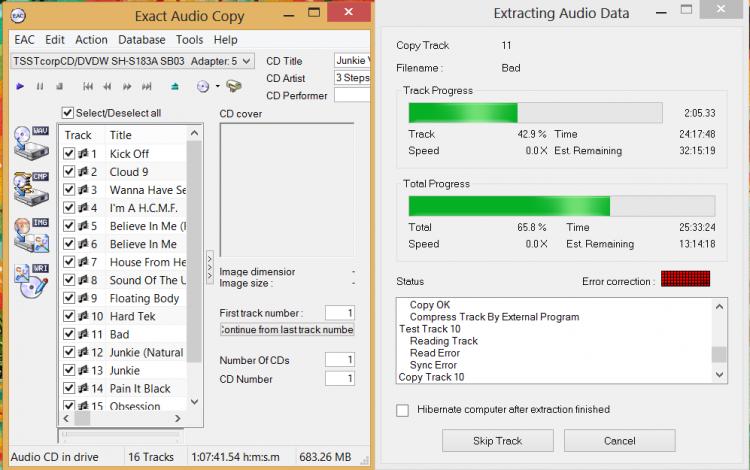Image resolution: width=750 pixels, height=470 pixels.
Task: Click the EAC application logo icon
Action: click(x=18, y=16)
